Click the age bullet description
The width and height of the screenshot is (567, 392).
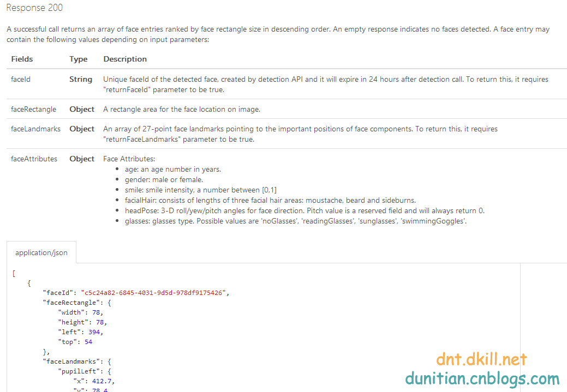173,169
